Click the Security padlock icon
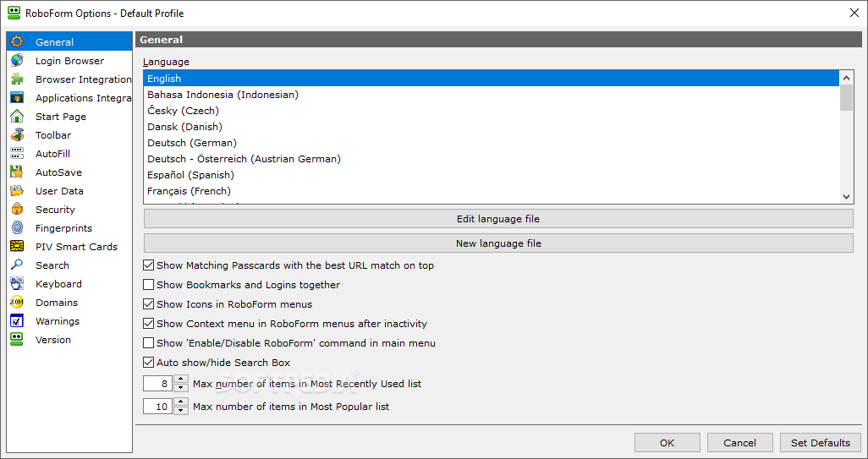 coord(17,210)
